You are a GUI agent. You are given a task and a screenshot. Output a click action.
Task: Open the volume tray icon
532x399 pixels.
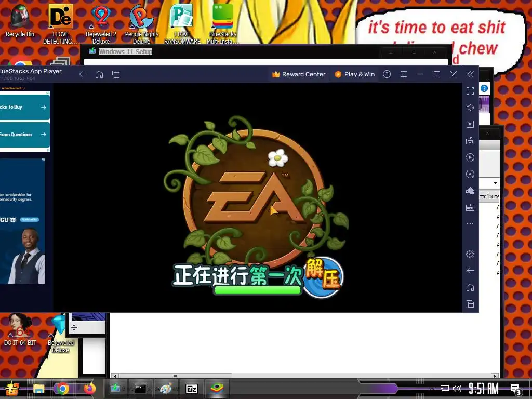(x=457, y=389)
